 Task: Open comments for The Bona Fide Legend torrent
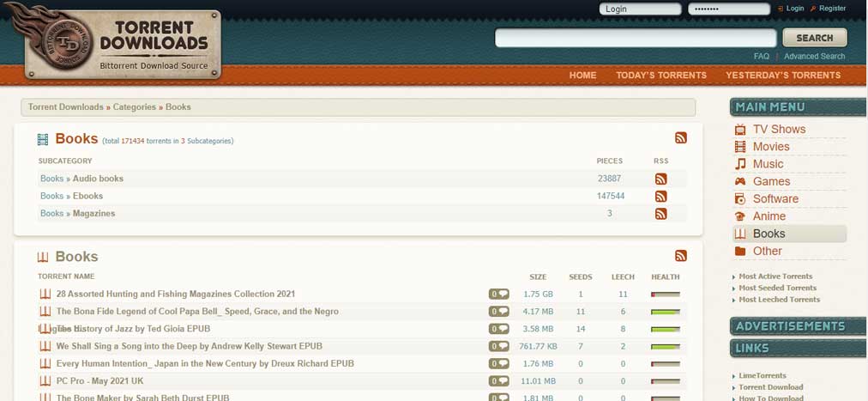click(499, 312)
